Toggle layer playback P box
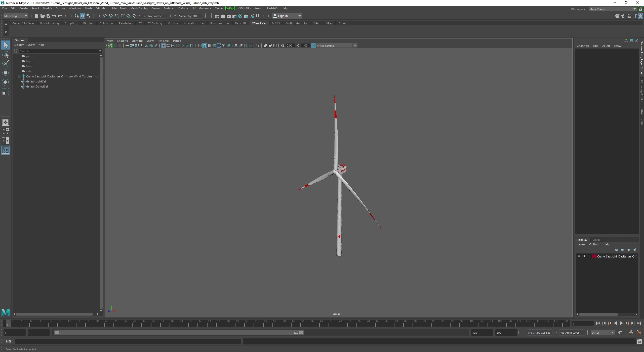The width and height of the screenshot is (644, 352). tap(584, 256)
